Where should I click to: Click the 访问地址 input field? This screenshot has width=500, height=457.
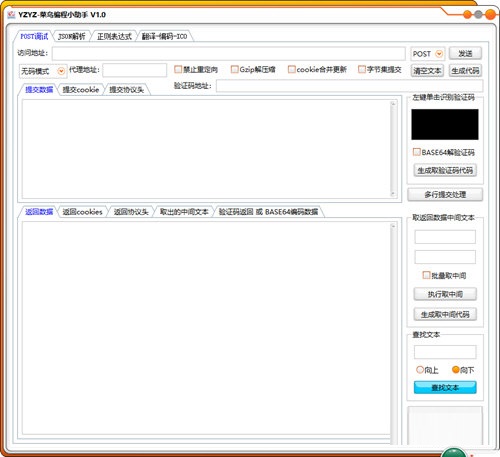pyautogui.click(x=229, y=53)
